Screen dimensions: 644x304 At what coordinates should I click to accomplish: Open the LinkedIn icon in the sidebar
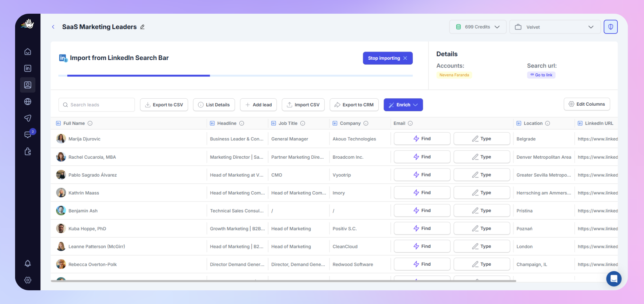(28, 68)
